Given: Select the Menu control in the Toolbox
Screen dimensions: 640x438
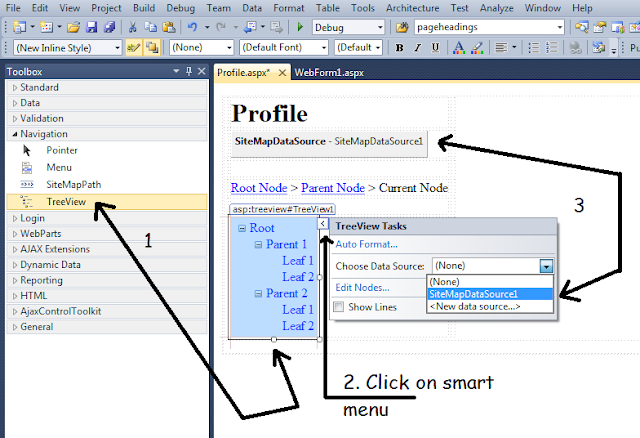Looking at the screenshot, I should click(x=107, y=167).
